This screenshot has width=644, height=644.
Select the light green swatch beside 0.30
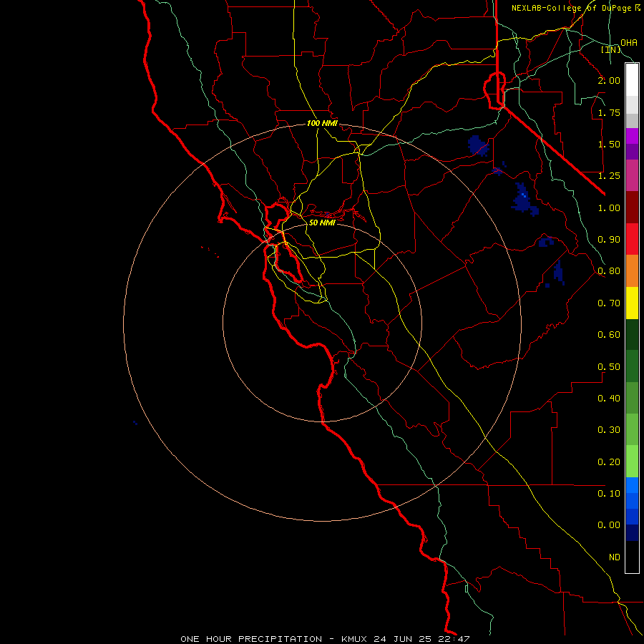(x=632, y=429)
